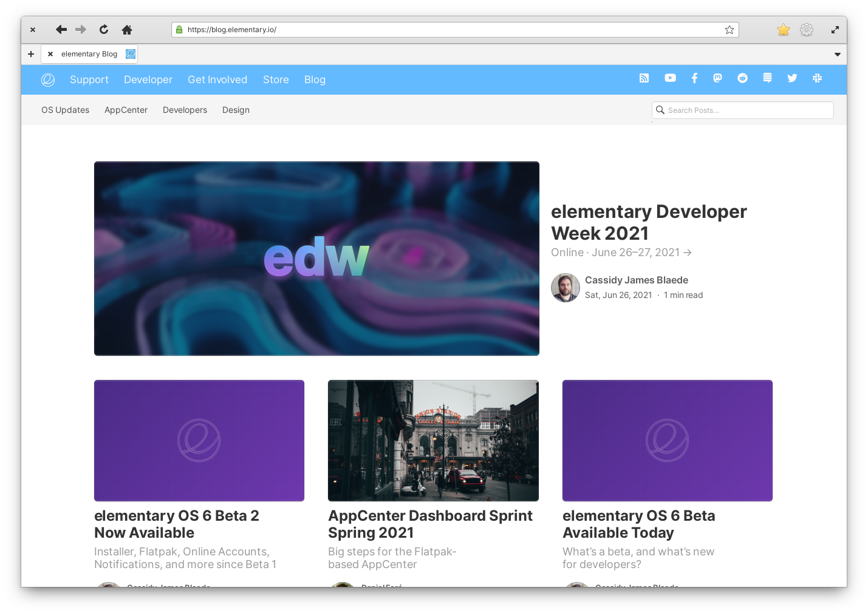Click the elementary logo in the navbar
The height and width of the screenshot is (613, 868).
click(x=48, y=80)
